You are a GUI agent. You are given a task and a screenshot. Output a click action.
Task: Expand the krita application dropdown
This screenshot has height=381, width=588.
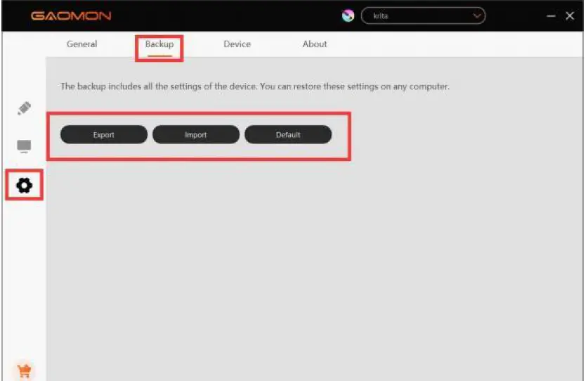pos(423,15)
